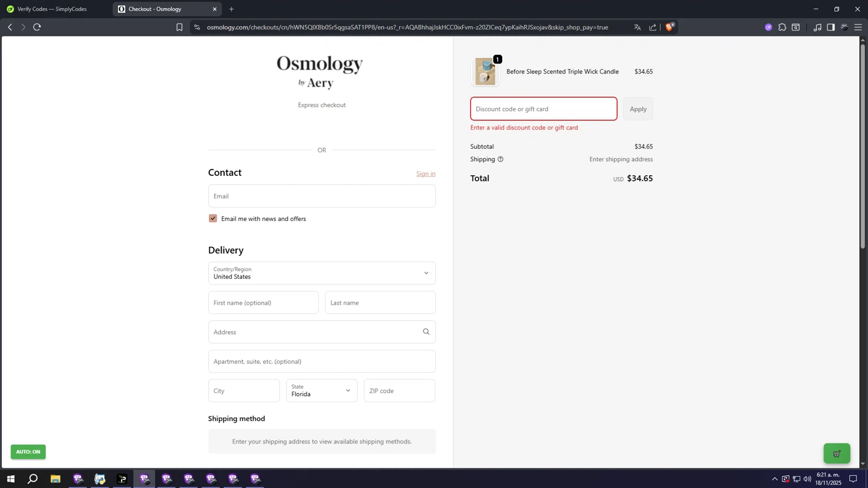Viewport: 868px width, 488px height.
Task: Toggle the browser sidebar panel icon
Action: [x=831, y=27]
